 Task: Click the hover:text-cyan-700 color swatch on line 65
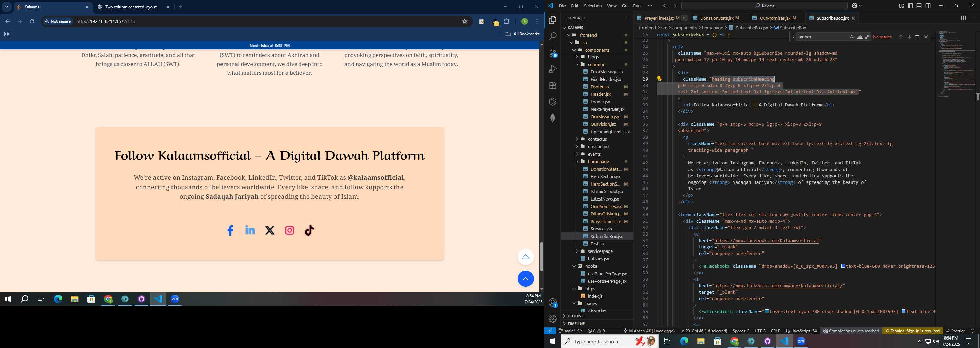767,312
